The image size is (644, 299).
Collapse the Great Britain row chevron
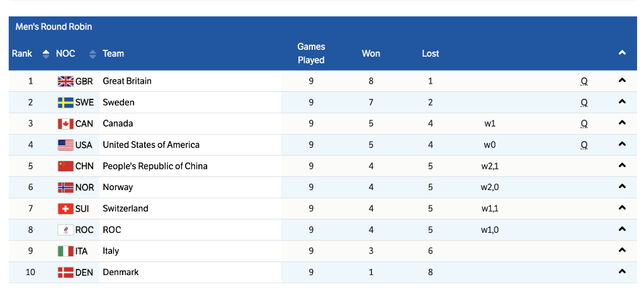(x=622, y=81)
